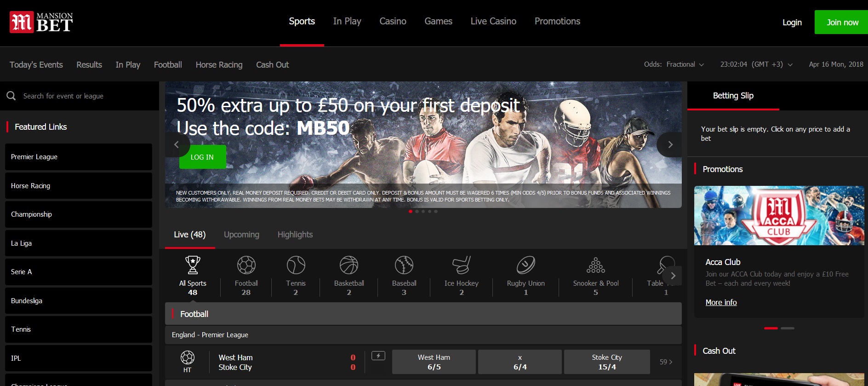This screenshot has height=386, width=868.
Task: Open More info link for Acca Club
Action: pos(721,302)
